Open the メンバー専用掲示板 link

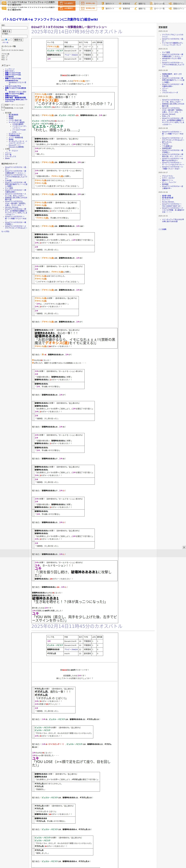tap(16, 137)
